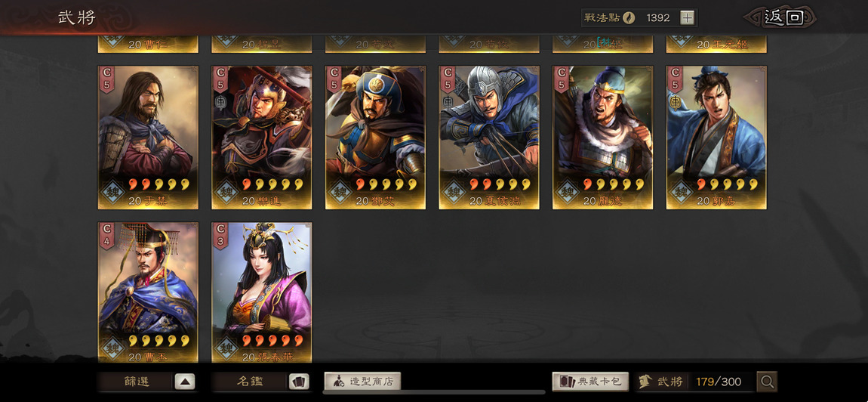Screen dimensions: 868x402
Task: Open the 篩選 filter label
Action: pos(137,382)
